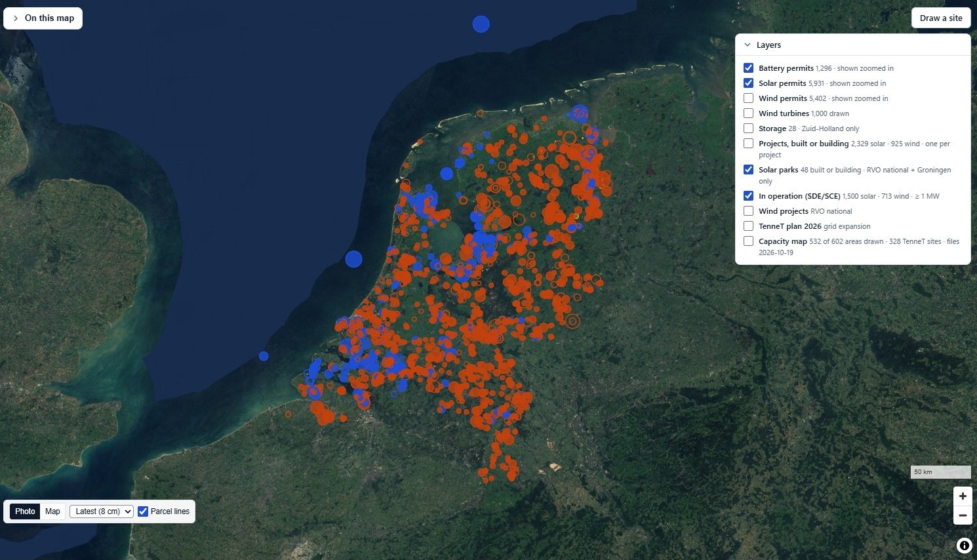Check Projects, built or building layer
Image resolution: width=977 pixels, height=560 pixels.
click(748, 144)
